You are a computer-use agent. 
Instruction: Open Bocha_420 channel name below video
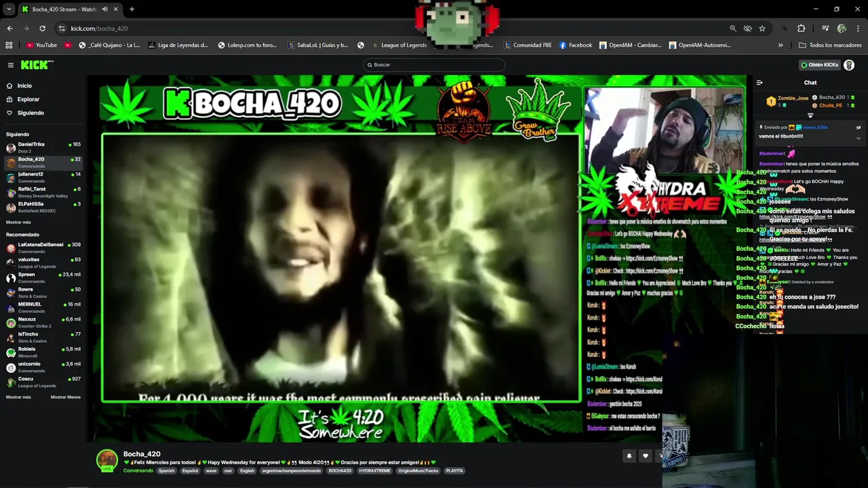click(142, 454)
